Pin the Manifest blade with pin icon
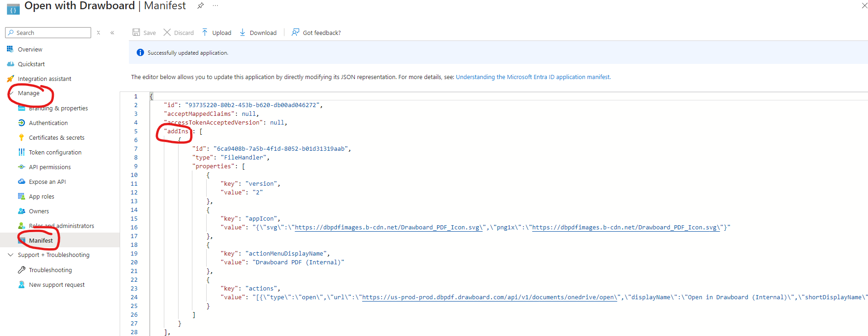868x336 pixels. [x=200, y=6]
